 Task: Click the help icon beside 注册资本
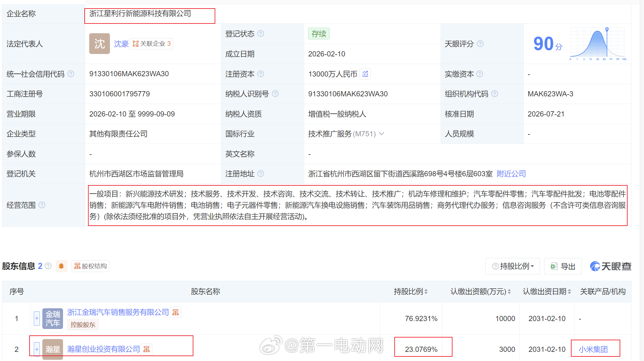[x=261, y=74]
